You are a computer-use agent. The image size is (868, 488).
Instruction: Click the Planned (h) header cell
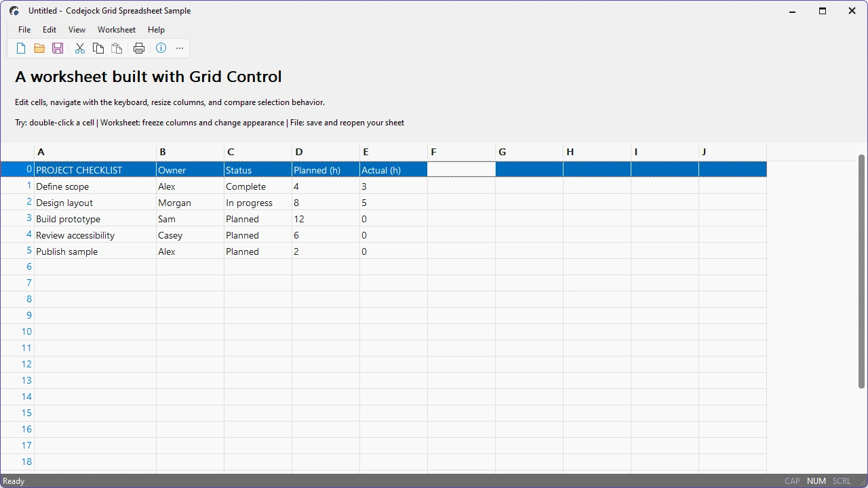(325, 169)
